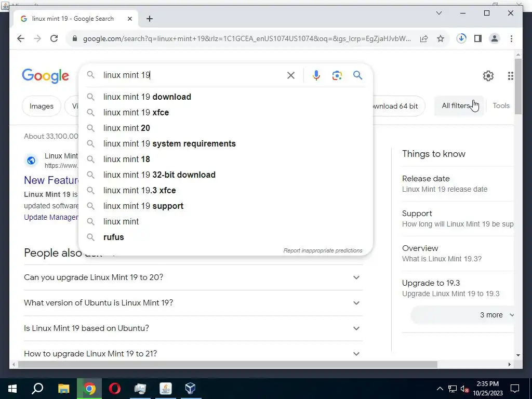Expand 'Is Linux Mint 19 based on Ubuntu?'
This screenshot has width=532, height=399.
[x=193, y=328]
